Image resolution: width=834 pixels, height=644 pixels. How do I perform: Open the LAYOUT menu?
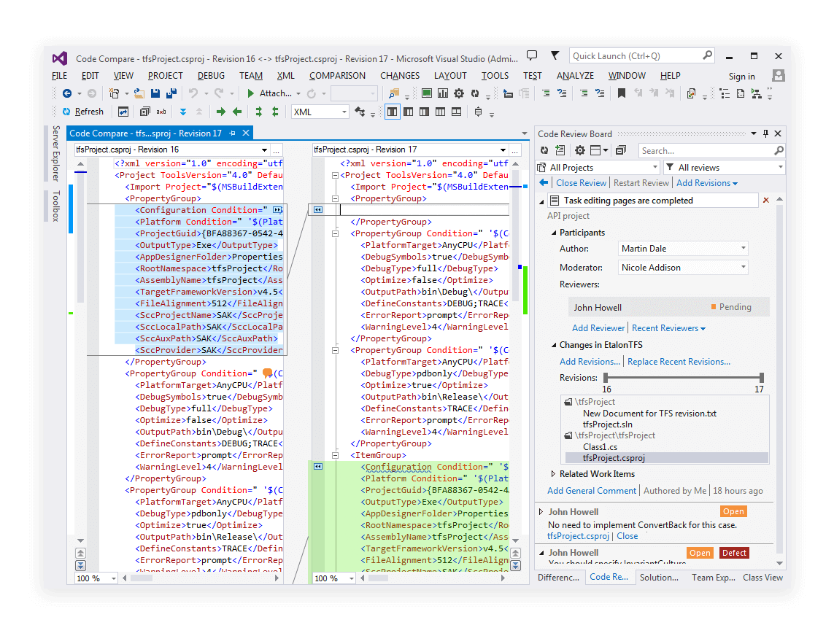[x=450, y=76]
